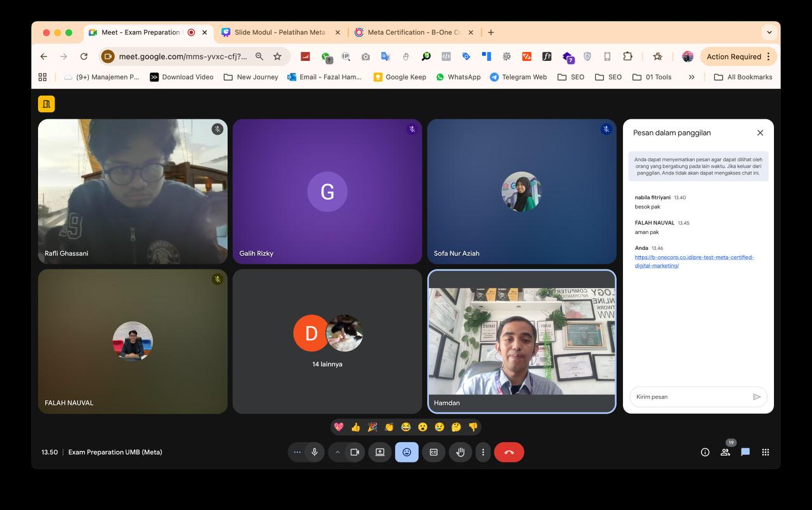Open audio settings via three-dots beside microphone
This screenshot has height=510, width=812.
(x=297, y=452)
